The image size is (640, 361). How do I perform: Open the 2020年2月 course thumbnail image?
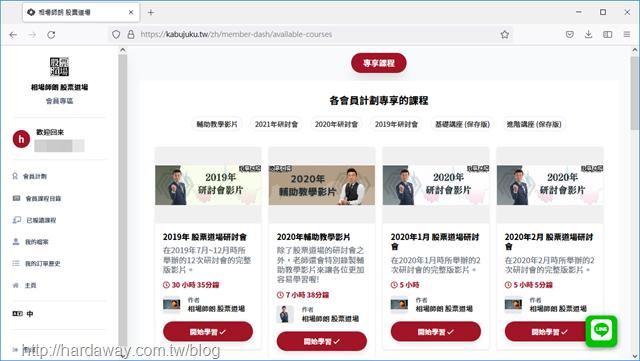coord(550,185)
